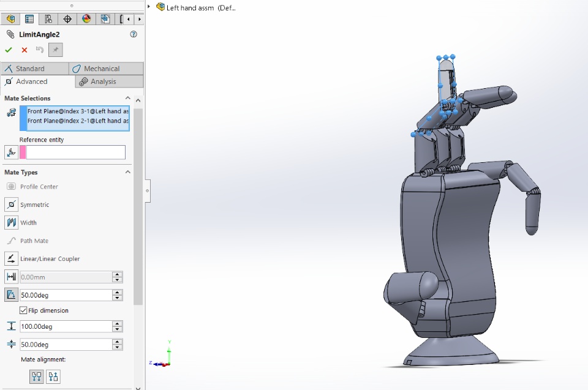Open help for LimitAngle2
The height and width of the screenshot is (390, 588).
point(134,34)
